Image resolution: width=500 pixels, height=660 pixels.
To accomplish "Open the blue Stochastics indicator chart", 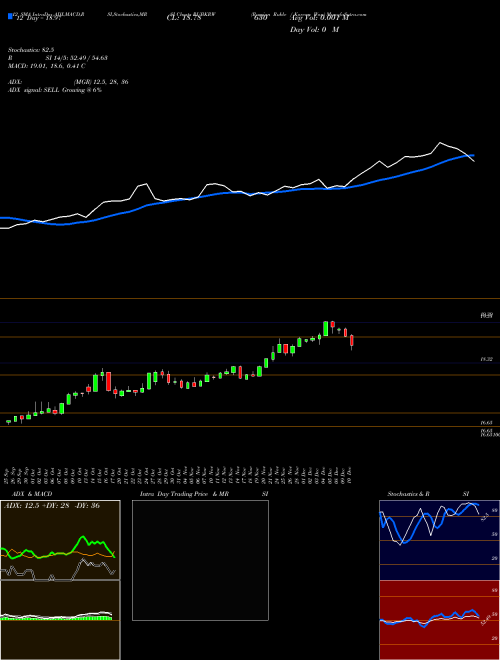I will click(439, 540).
